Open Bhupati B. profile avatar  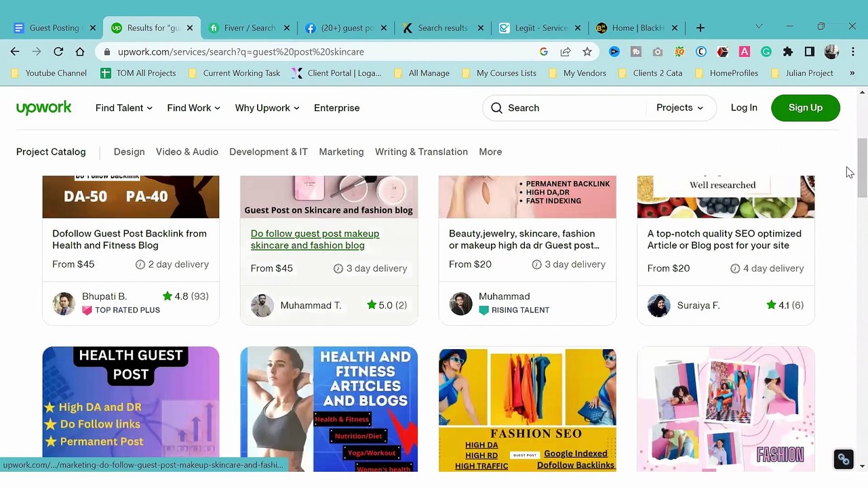pos(64,304)
